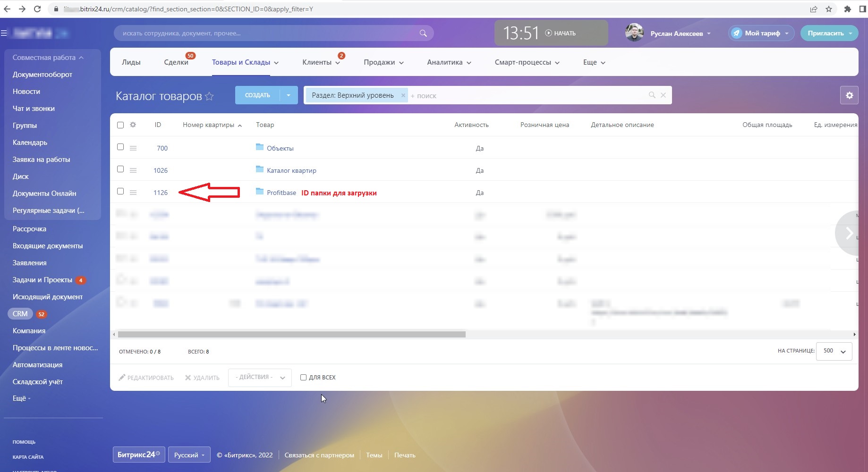The width and height of the screenshot is (868, 472).
Task: Open catalog settings gear at top right
Action: tap(849, 95)
